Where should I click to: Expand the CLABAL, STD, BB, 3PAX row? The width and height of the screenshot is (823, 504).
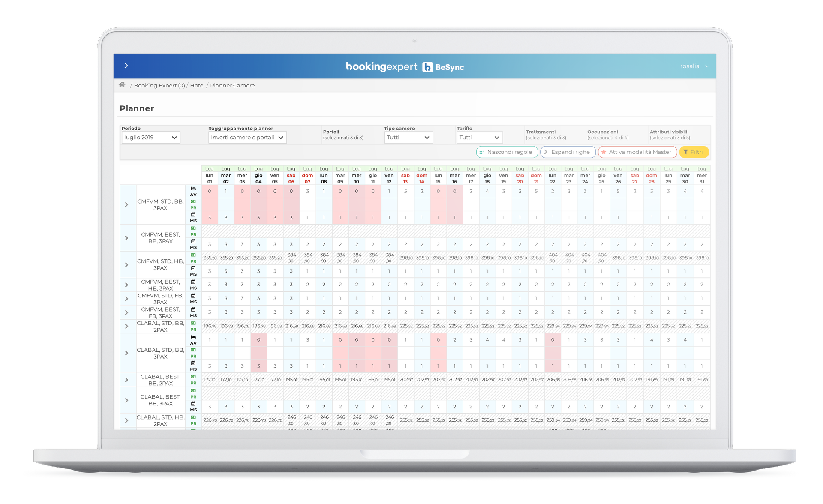[x=127, y=353]
